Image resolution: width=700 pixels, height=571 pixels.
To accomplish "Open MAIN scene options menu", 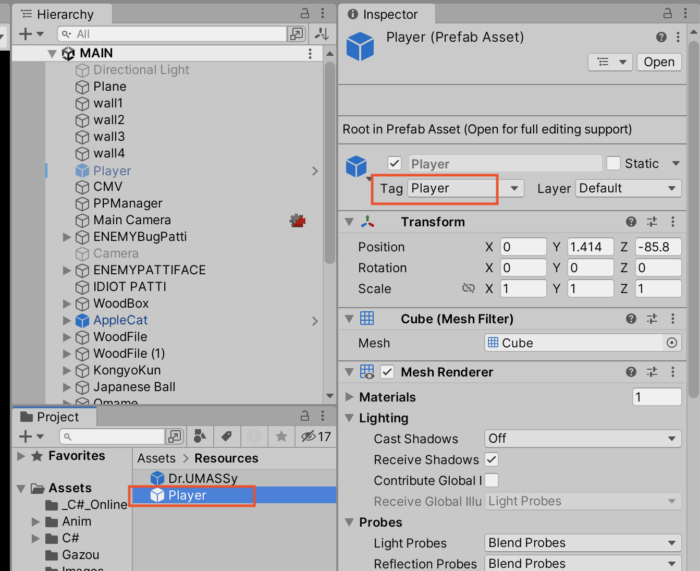I will pos(310,54).
